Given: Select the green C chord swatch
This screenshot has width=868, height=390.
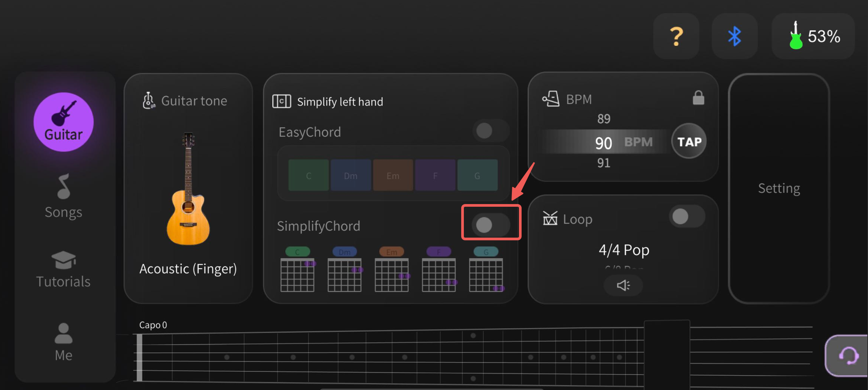Looking at the screenshot, I should point(308,176).
